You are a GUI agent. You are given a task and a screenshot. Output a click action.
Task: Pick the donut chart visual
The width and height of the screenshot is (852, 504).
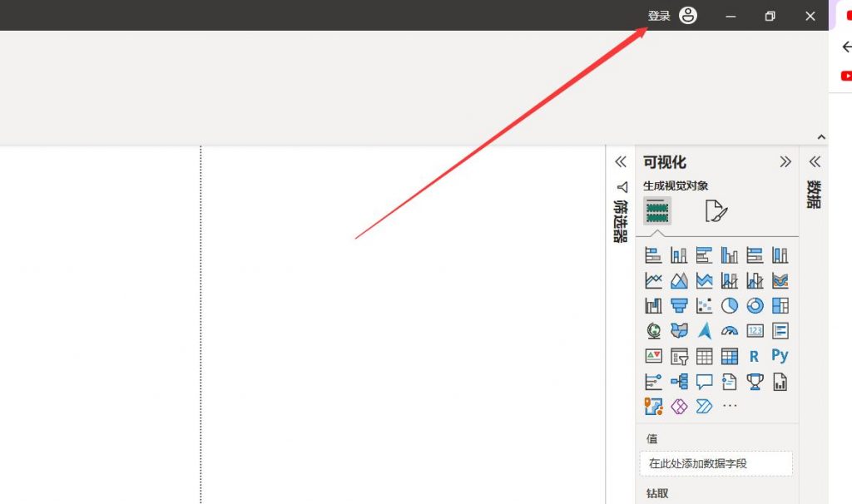tap(755, 306)
